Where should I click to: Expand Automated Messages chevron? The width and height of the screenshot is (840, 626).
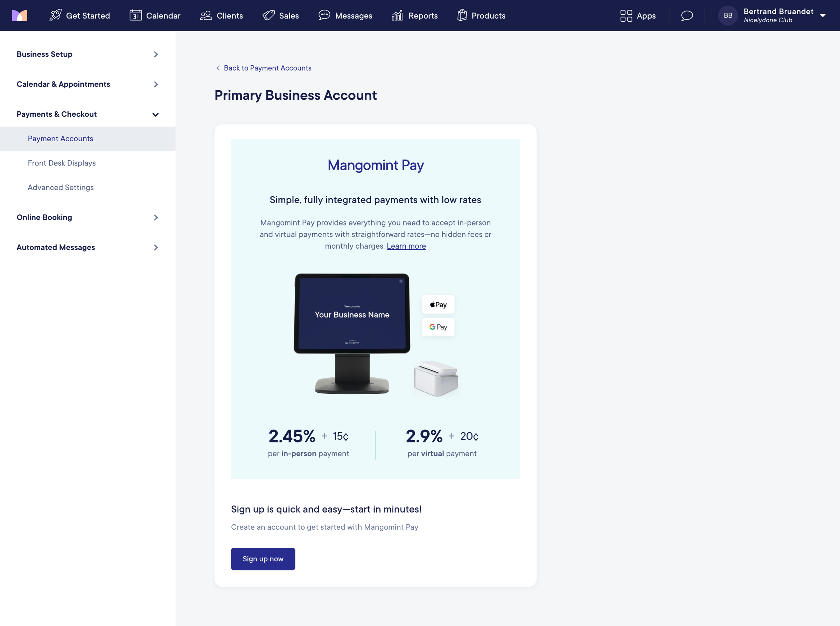156,248
